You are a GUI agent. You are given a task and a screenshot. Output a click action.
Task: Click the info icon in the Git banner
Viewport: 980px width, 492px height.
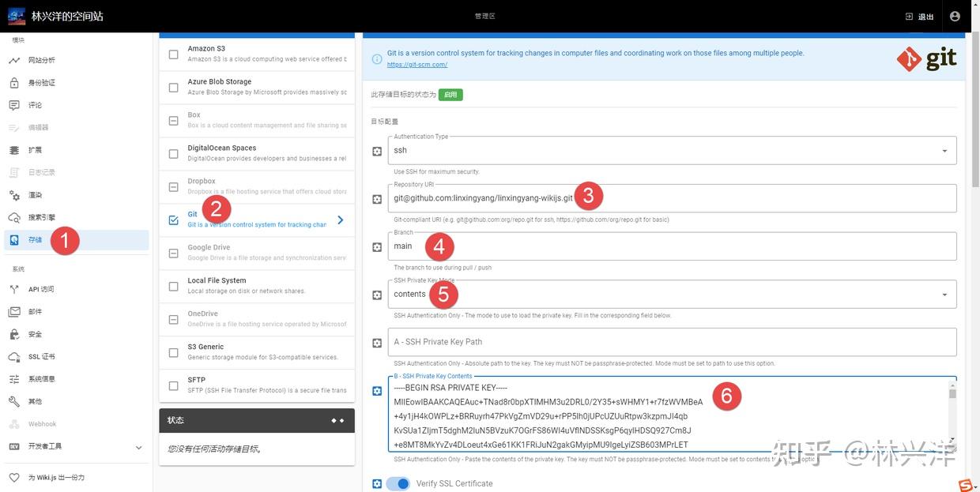click(x=377, y=58)
